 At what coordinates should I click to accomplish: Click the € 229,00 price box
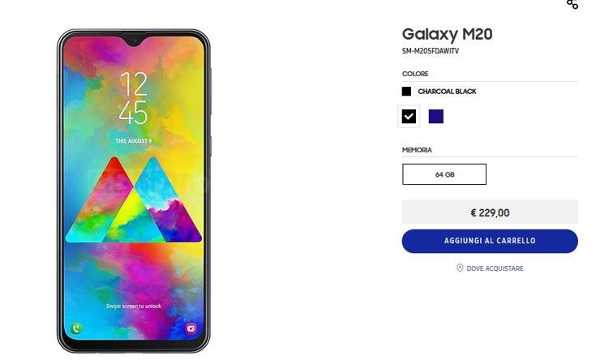point(490,212)
